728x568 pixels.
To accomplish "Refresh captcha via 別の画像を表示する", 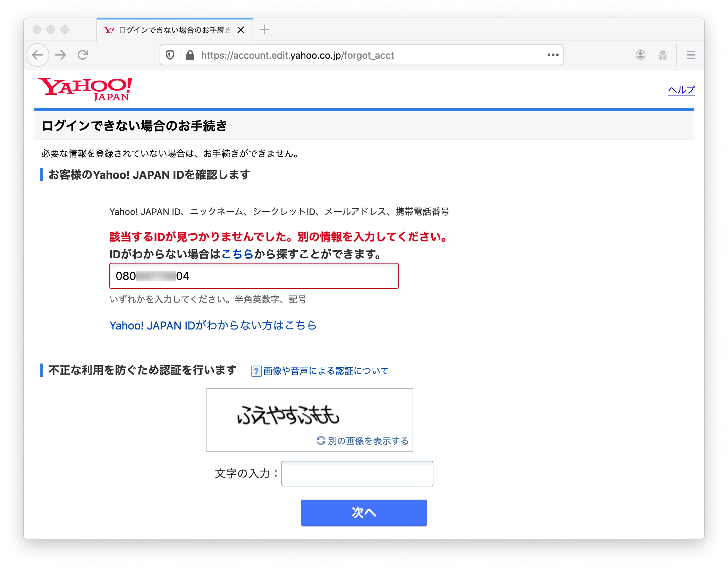I will [x=363, y=441].
